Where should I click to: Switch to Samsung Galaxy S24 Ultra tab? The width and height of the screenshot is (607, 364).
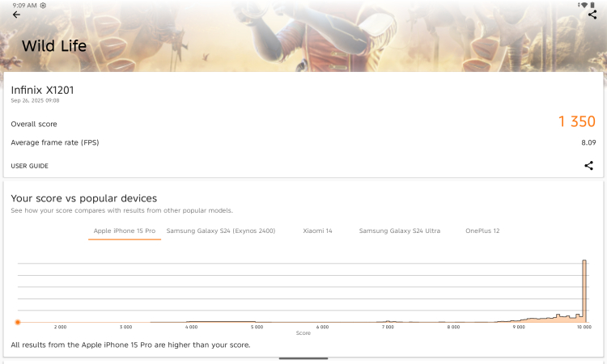point(400,231)
